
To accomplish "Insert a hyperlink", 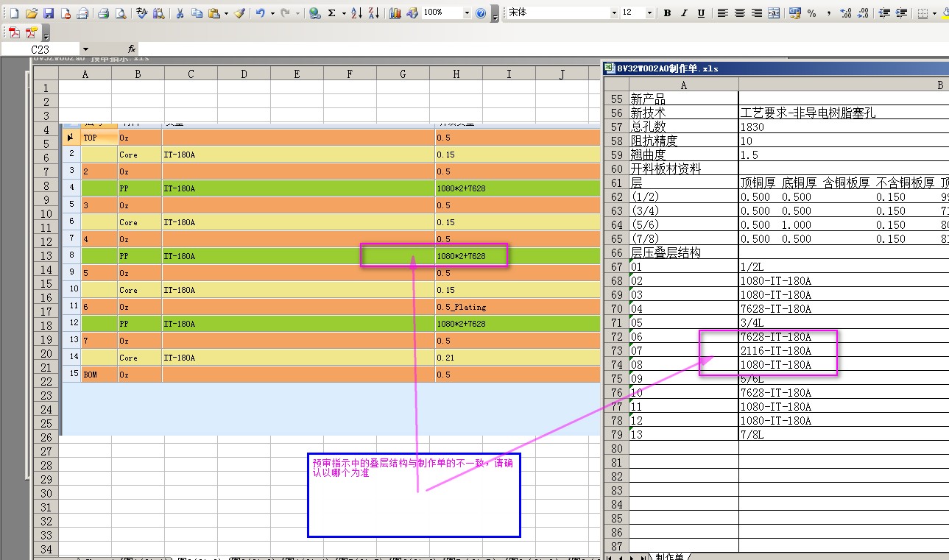I will (315, 13).
